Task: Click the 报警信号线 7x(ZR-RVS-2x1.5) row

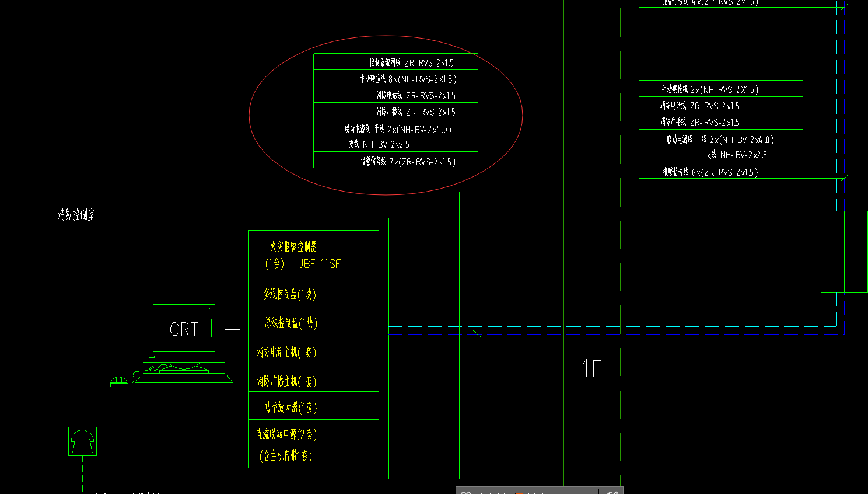Action: (395, 160)
